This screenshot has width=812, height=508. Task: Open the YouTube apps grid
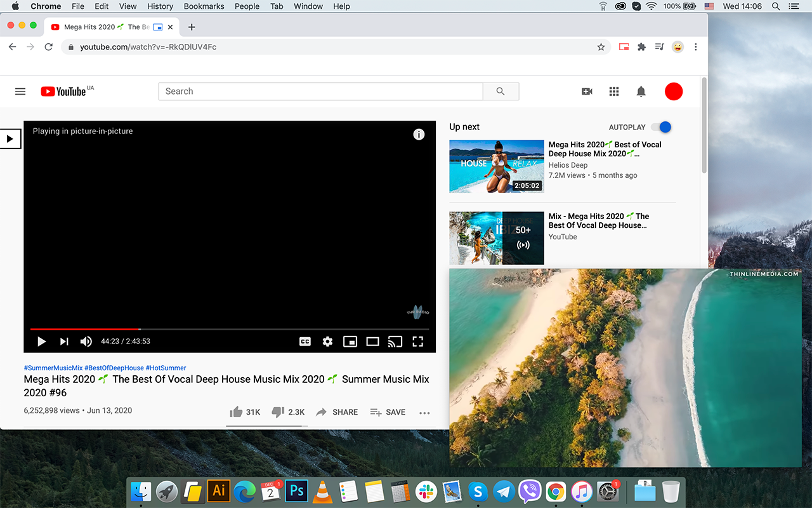[614, 91]
